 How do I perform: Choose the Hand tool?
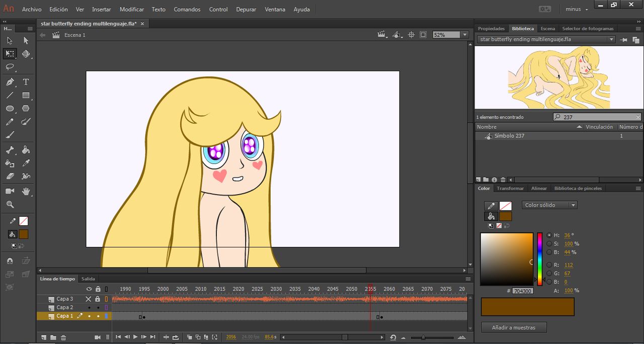click(26, 191)
